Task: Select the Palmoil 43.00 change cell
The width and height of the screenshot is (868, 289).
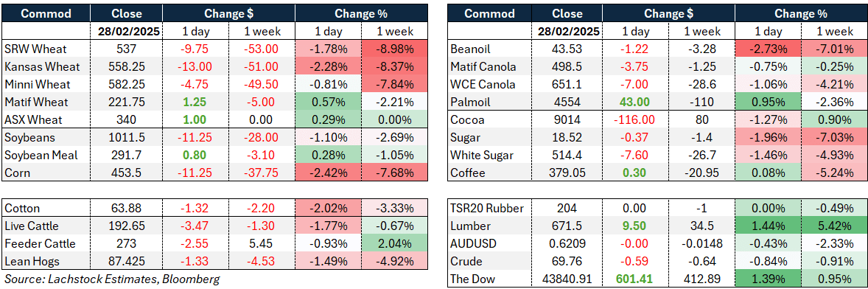Action: click(x=634, y=102)
